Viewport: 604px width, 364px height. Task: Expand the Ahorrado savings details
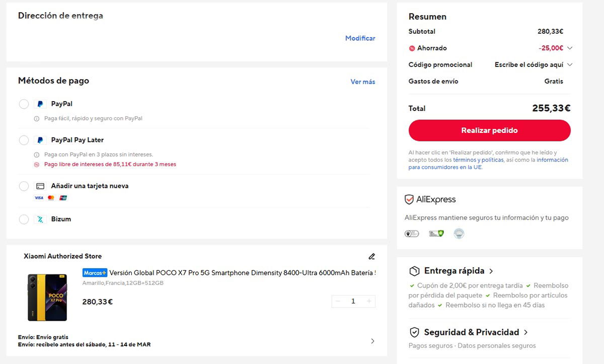(570, 48)
